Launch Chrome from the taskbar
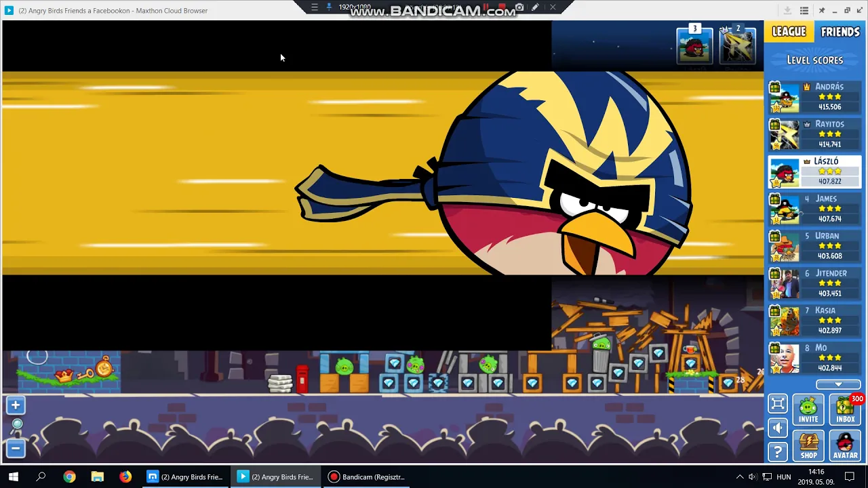Screen dimensions: 868x488 [x=69, y=476]
